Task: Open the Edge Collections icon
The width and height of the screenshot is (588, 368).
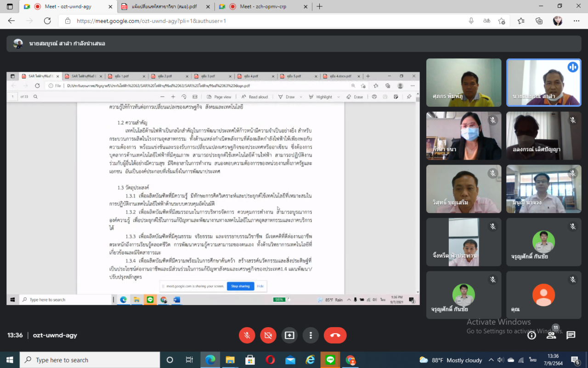Action: (x=539, y=21)
